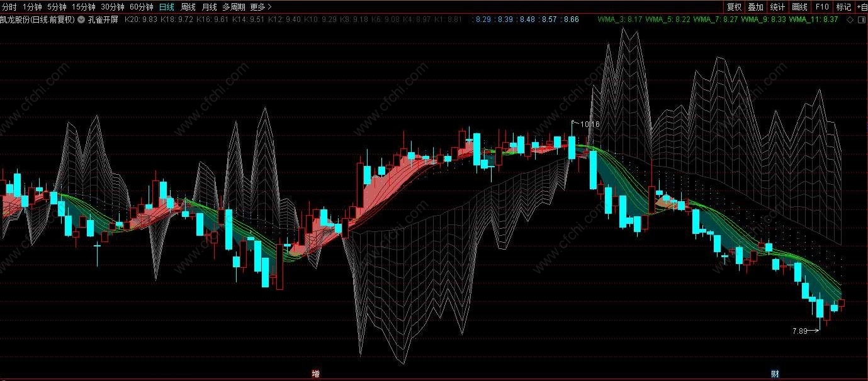The image size is (868, 381).
Task: Open the 复权 adjustment button
Action: 734,7
